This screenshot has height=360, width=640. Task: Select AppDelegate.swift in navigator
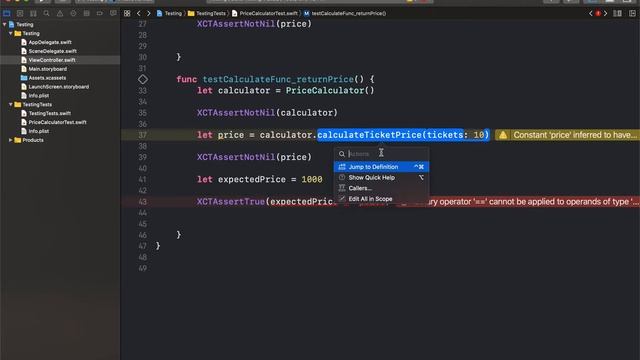pyautogui.click(x=50, y=42)
